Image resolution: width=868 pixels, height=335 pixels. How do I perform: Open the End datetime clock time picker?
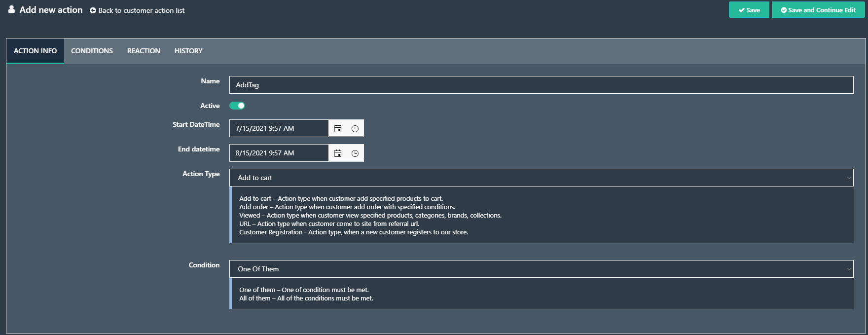pos(355,153)
